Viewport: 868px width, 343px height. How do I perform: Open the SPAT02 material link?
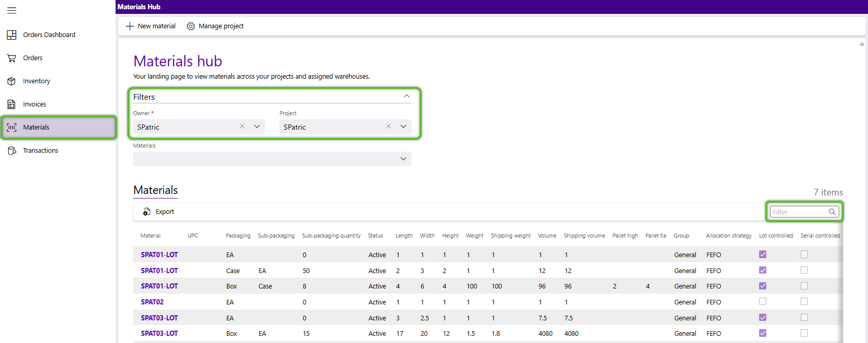(x=152, y=302)
